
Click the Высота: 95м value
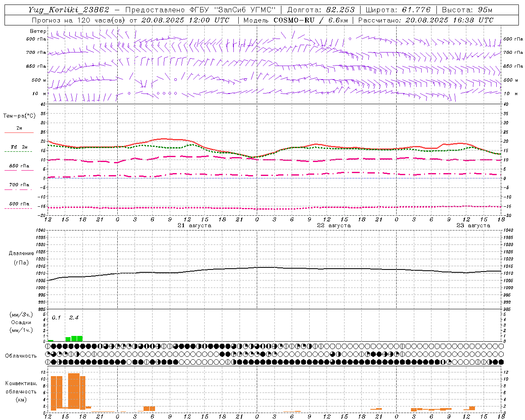[x=467, y=10]
